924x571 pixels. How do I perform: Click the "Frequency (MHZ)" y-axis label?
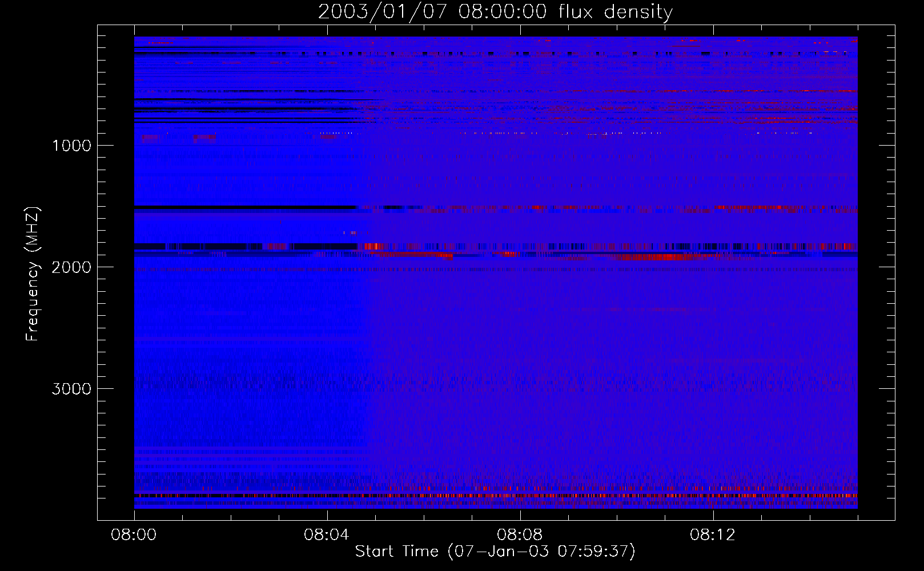coord(33,274)
